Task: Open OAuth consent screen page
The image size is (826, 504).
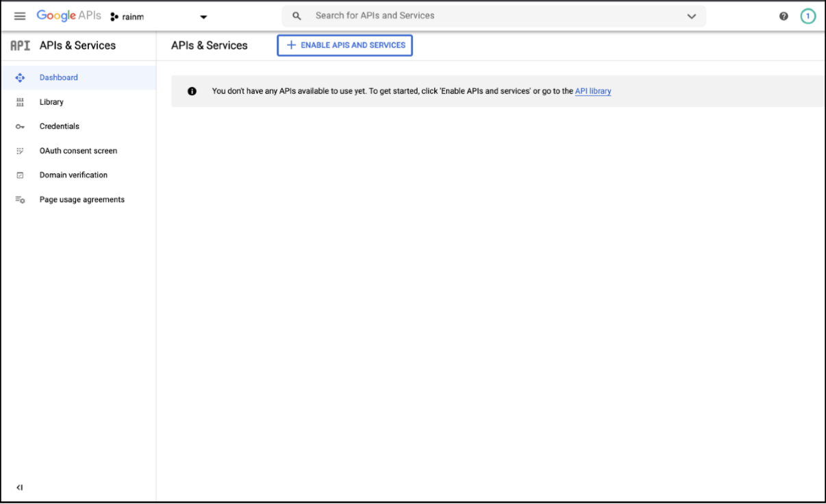Action: pos(78,151)
